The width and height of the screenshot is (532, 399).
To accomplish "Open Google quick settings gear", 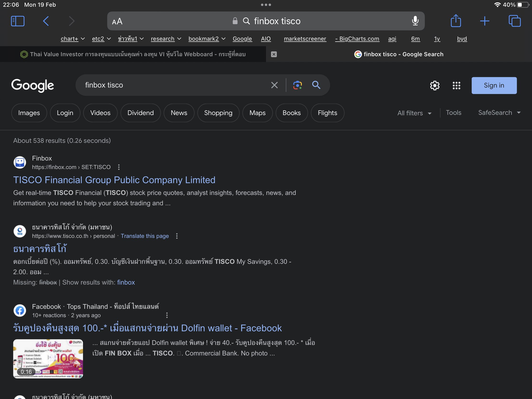I will [x=435, y=86].
